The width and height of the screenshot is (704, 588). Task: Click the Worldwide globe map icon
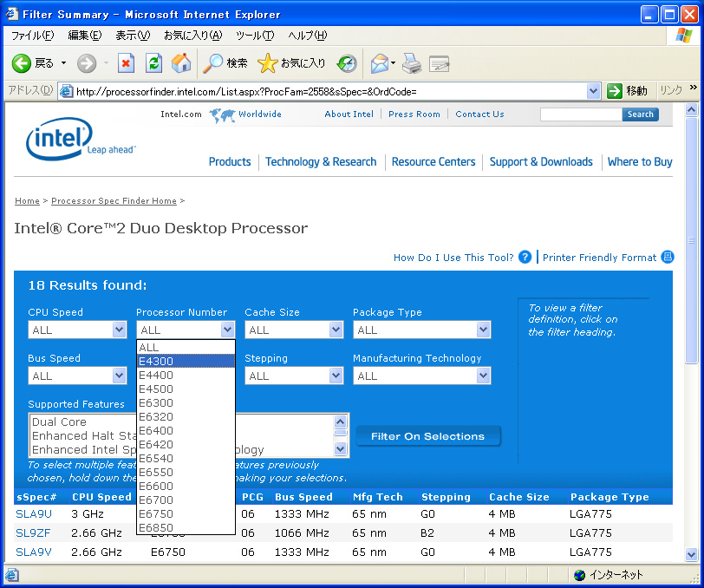click(222, 115)
